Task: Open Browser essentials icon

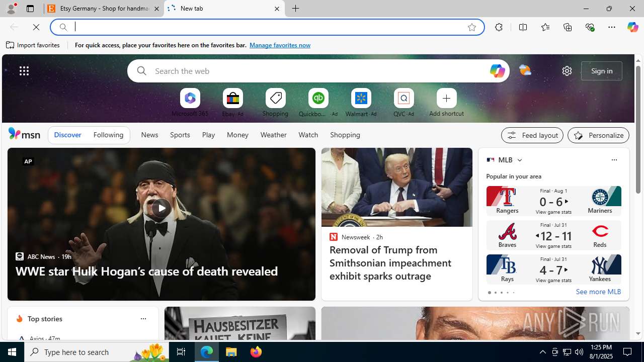Action: click(x=590, y=27)
